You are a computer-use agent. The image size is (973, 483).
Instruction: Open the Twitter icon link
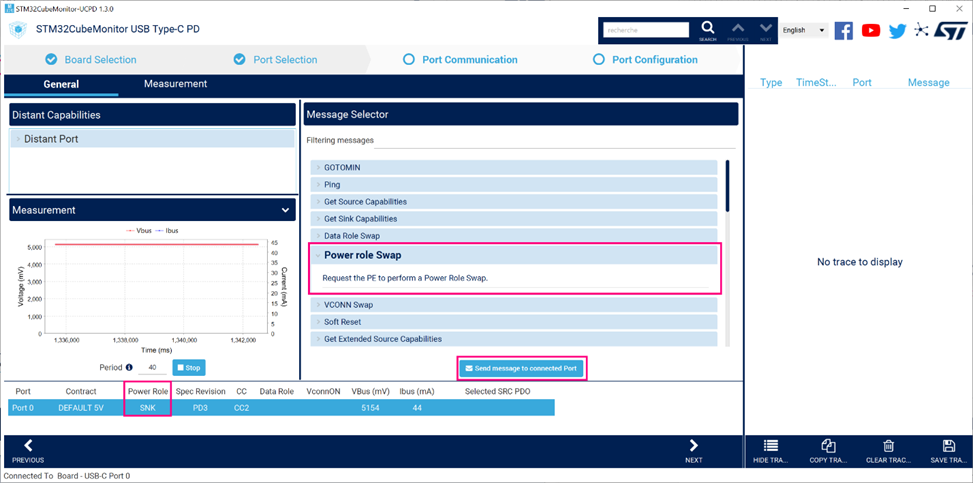pos(897,30)
